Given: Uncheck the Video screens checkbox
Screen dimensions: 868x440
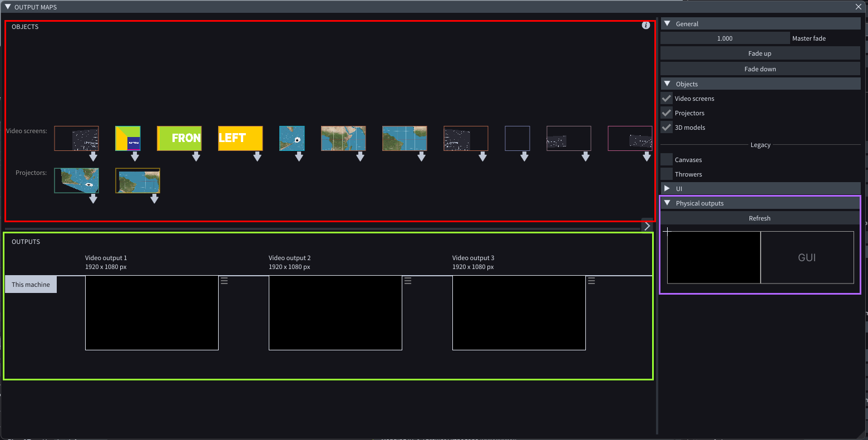Looking at the screenshot, I should (x=667, y=99).
